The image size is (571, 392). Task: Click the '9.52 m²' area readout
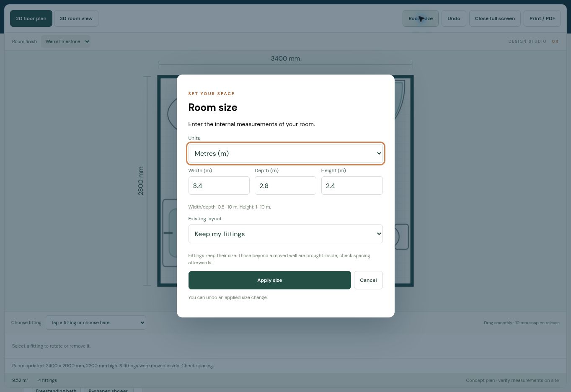pyautogui.click(x=20, y=380)
